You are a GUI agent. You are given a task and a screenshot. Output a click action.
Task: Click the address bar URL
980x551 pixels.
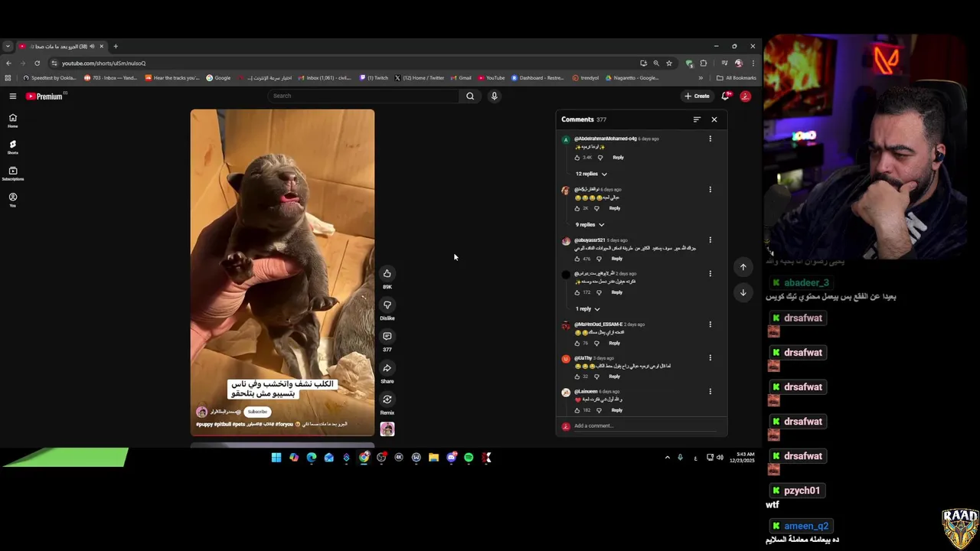click(103, 63)
